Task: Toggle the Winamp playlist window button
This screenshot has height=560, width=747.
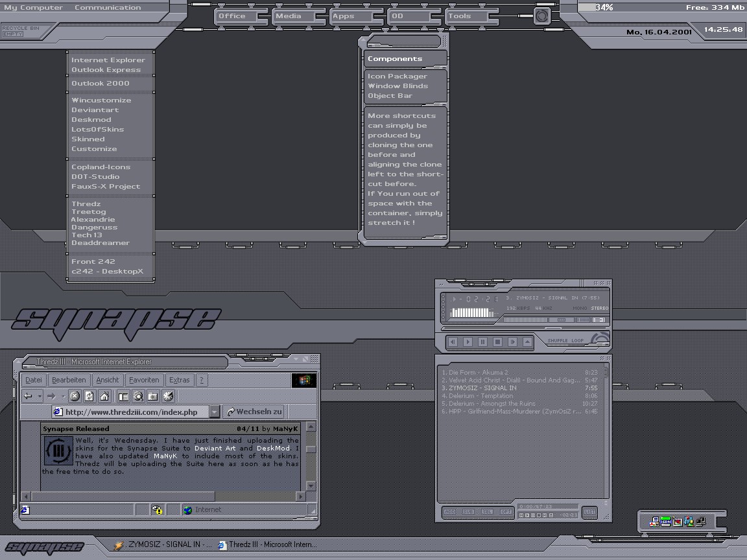Action: click(x=599, y=320)
